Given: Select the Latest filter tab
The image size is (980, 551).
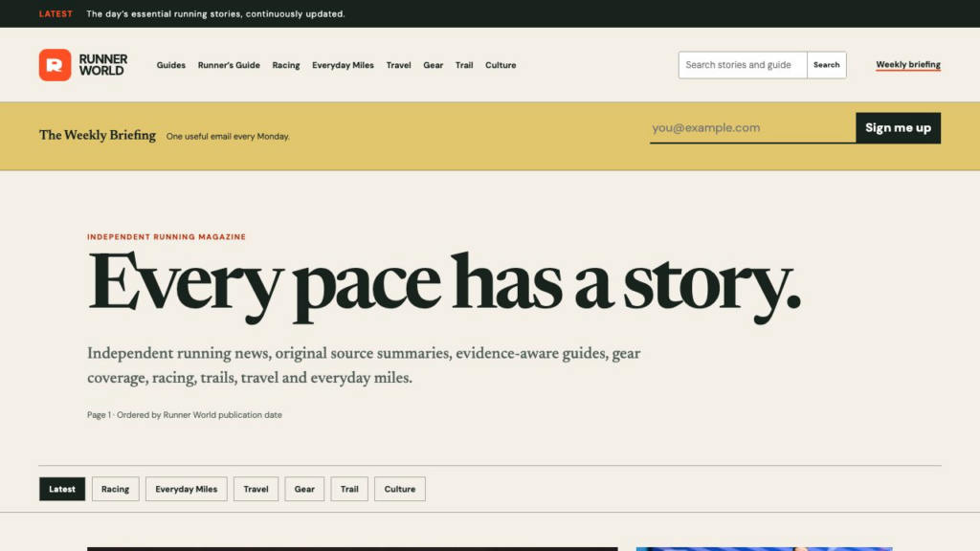Looking at the screenshot, I should click(62, 489).
